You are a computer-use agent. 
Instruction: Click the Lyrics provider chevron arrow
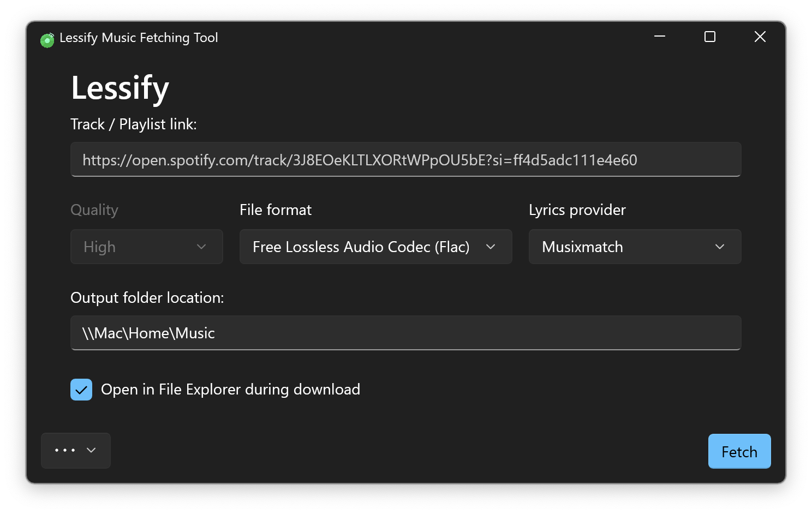pos(720,247)
